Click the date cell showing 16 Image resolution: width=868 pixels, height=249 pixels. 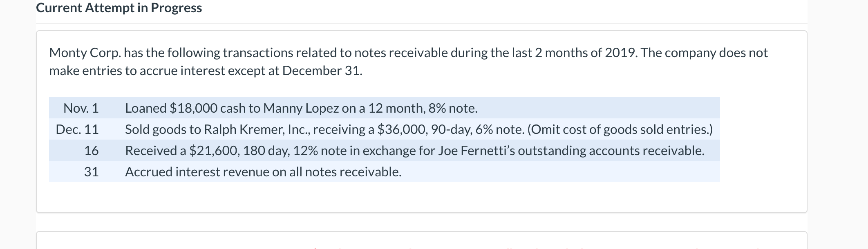[91, 151]
